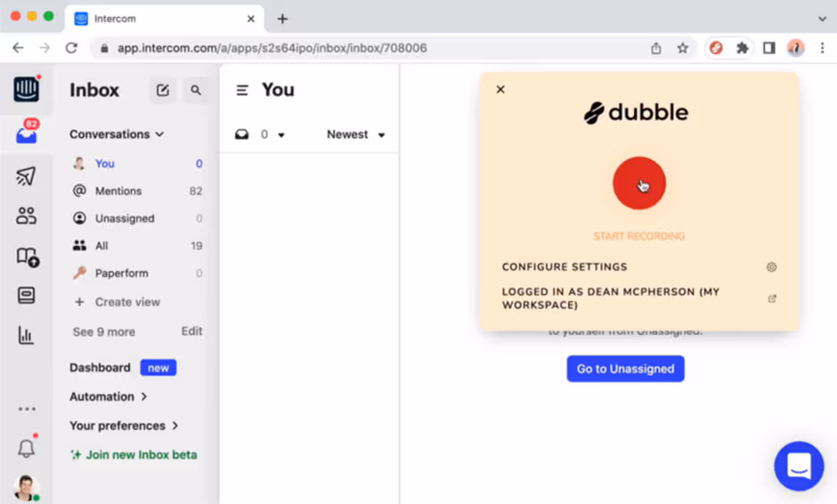Viewport: 837px width, 504px height.
Task: Open the notifications bell icon
Action: pyautogui.click(x=26, y=448)
